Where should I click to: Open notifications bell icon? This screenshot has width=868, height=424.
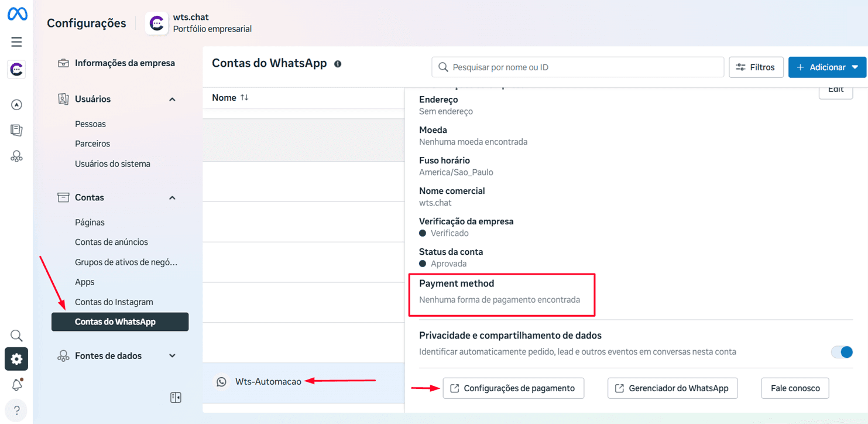[17, 385]
